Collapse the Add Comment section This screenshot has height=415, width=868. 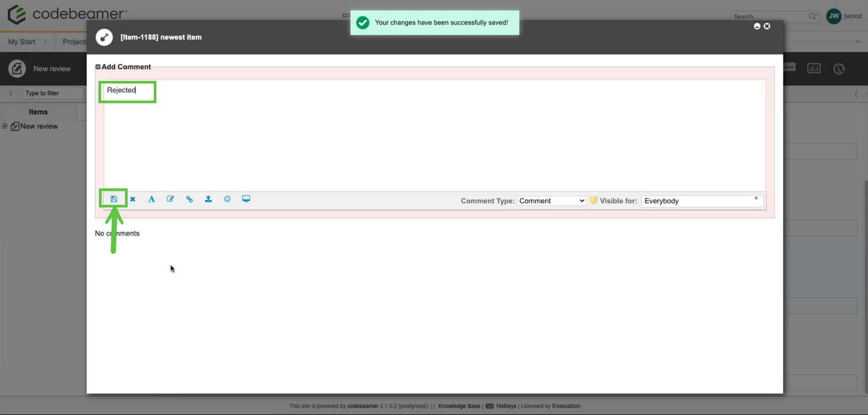pyautogui.click(x=98, y=67)
